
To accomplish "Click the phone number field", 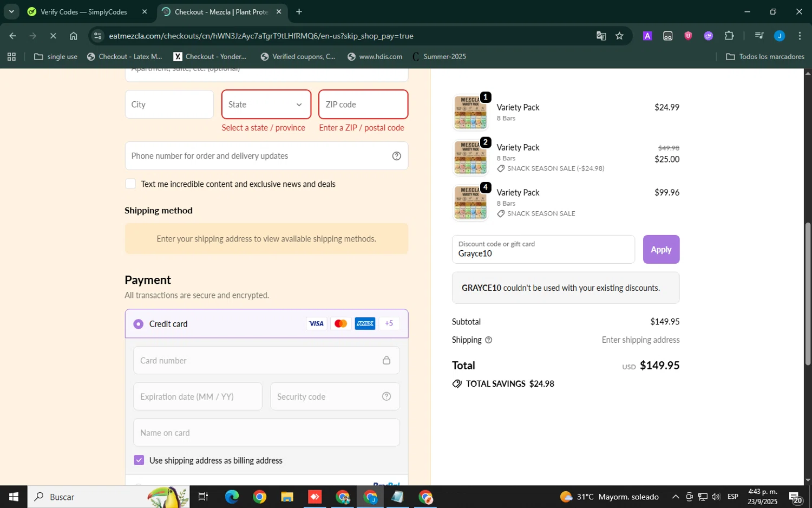I will 266,156.
